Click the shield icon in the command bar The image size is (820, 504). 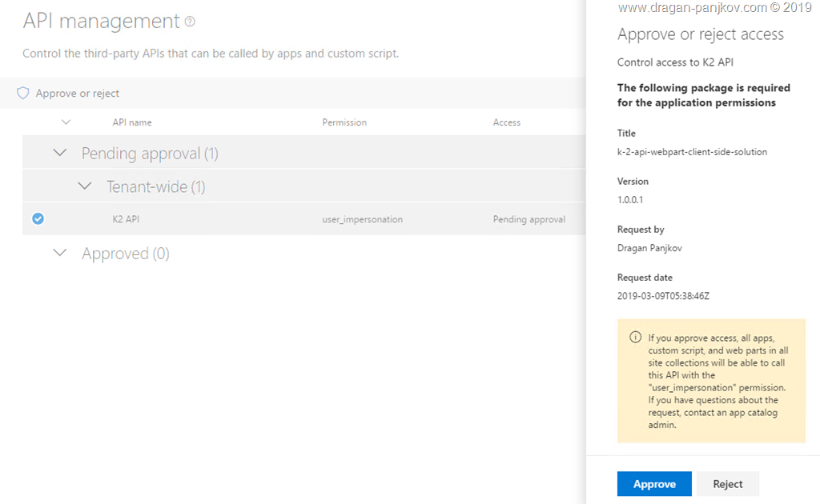tap(23, 94)
